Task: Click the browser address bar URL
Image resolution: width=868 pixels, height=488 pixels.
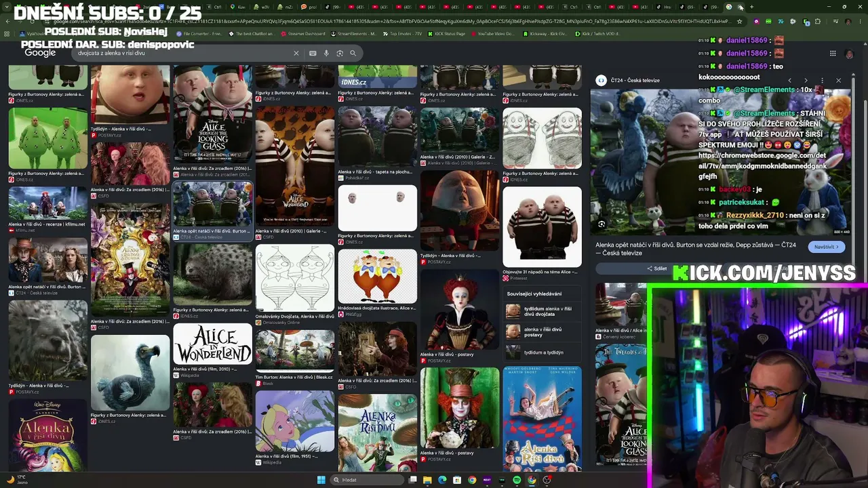Action: (387, 21)
